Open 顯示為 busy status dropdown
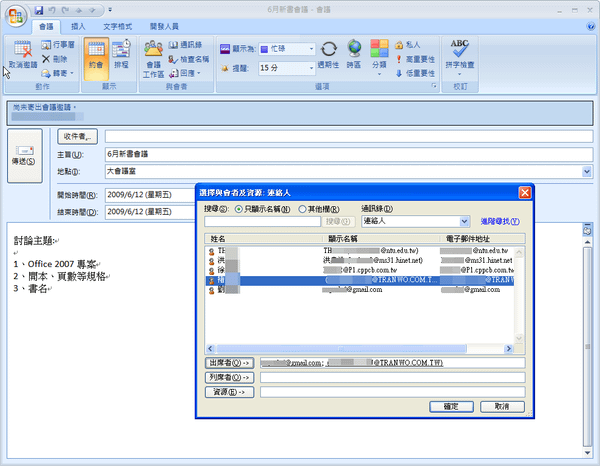The height and width of the screenshot is (466, 600). [x=311, y=49]
